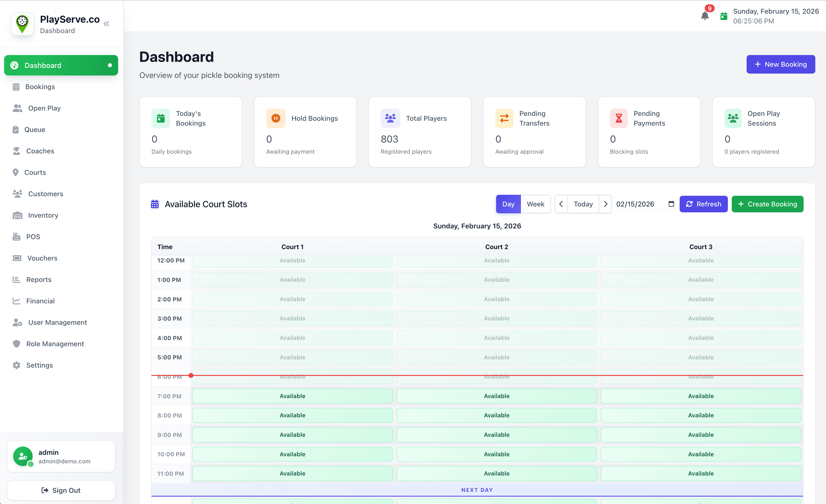This screenshot has height=504, width=826.
Task: Open the POS section from the sidebar
Action: (x=33, y=237)
